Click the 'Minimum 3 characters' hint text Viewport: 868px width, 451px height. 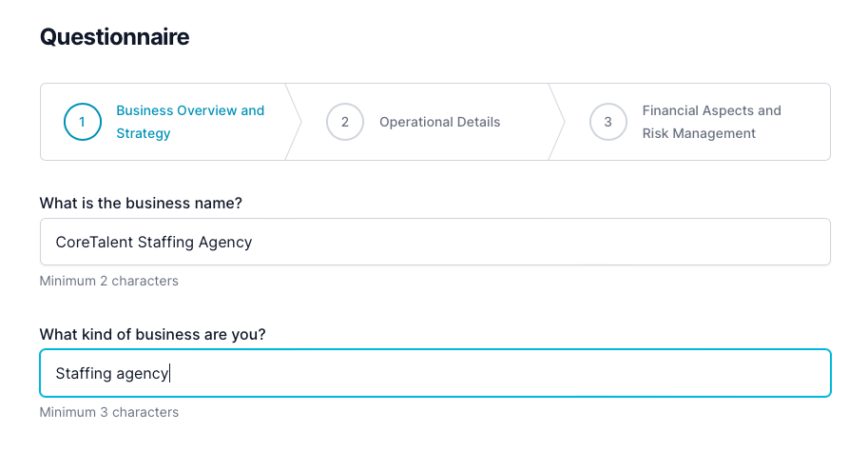click(108, 412)
